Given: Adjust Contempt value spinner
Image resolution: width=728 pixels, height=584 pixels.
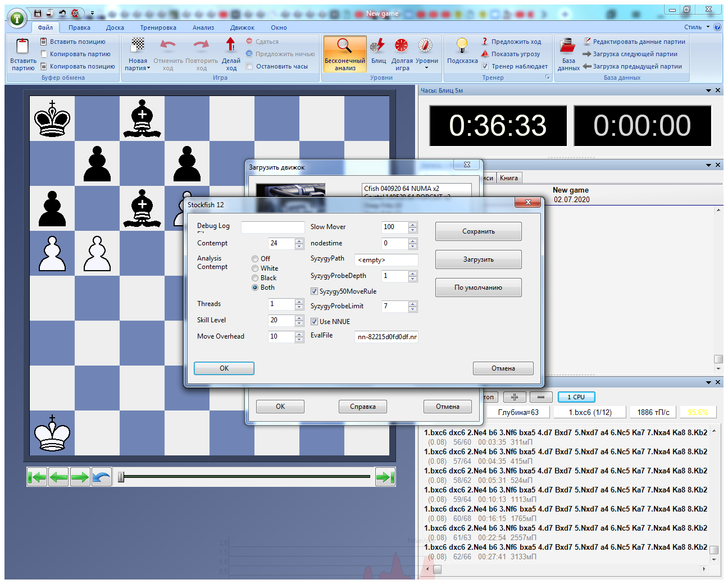Looking at the screenshot, I should coord(299,243).
